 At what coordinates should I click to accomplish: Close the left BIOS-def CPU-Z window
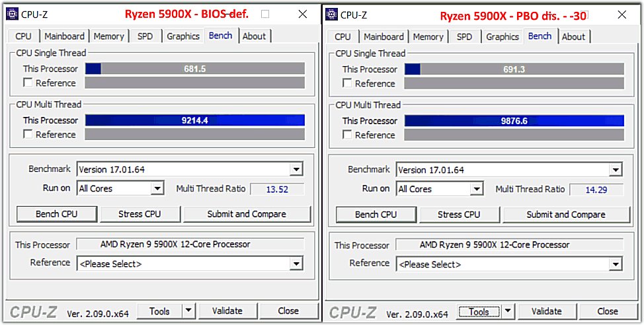pos(303,15)
